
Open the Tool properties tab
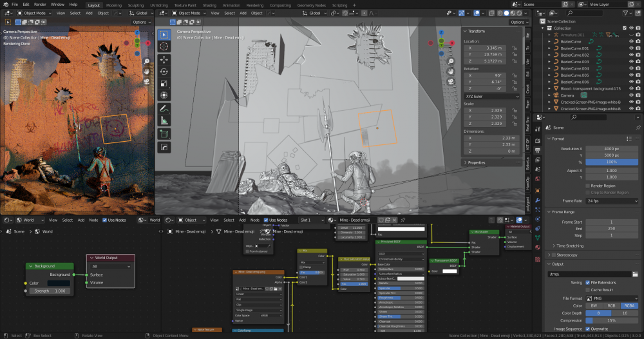coord(538,129)
